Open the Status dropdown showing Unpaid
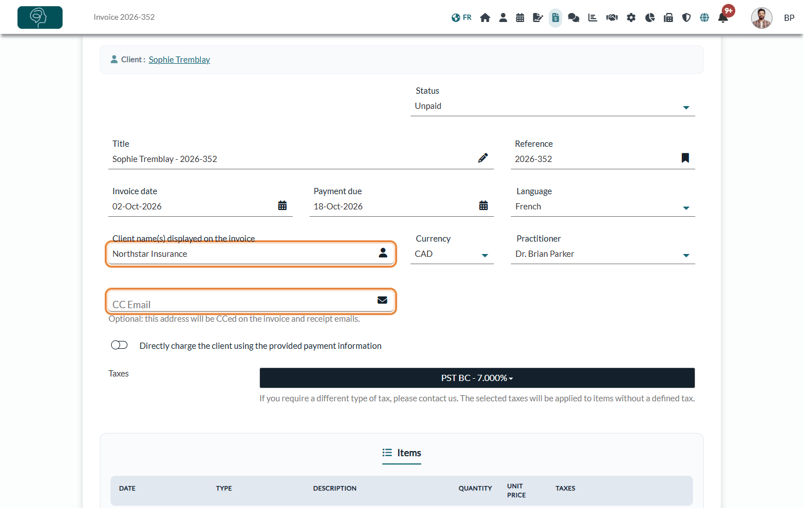This screenshot has height=508, width=812. click(x=553, y=106)
